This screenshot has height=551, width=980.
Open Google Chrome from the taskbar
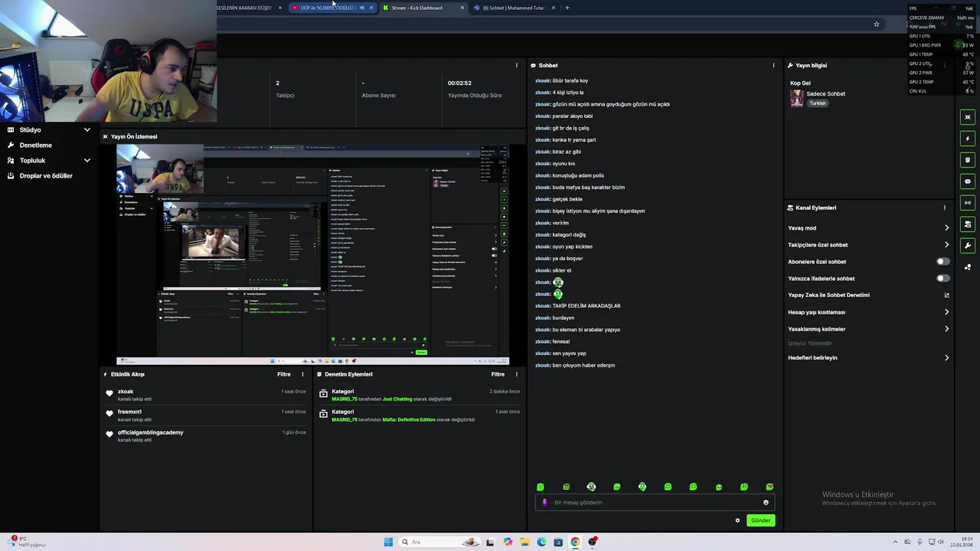coord(575,542)
